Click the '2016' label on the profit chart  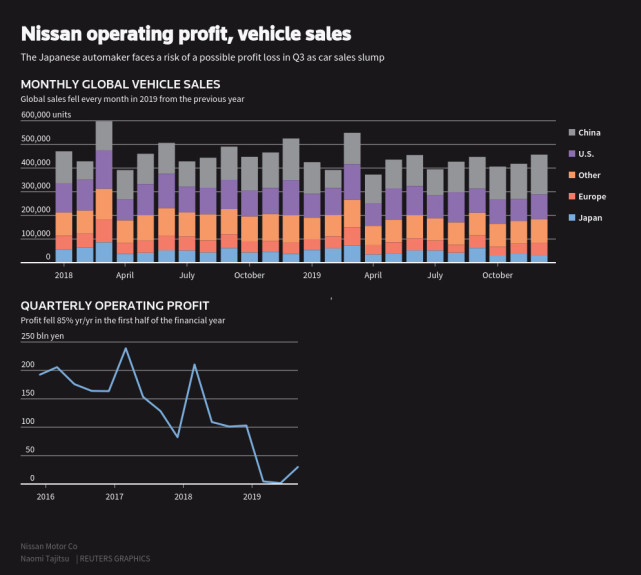pyautogui.click(x=45, y=497)
